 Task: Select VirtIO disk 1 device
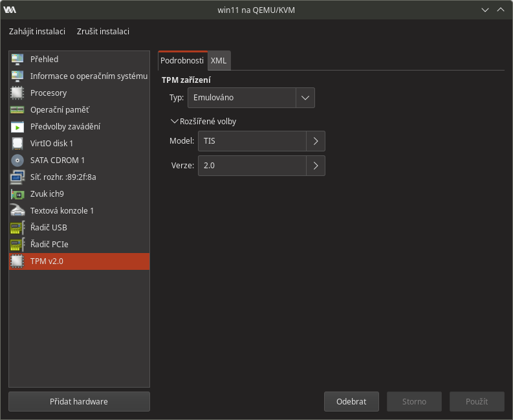coord(79,144)
